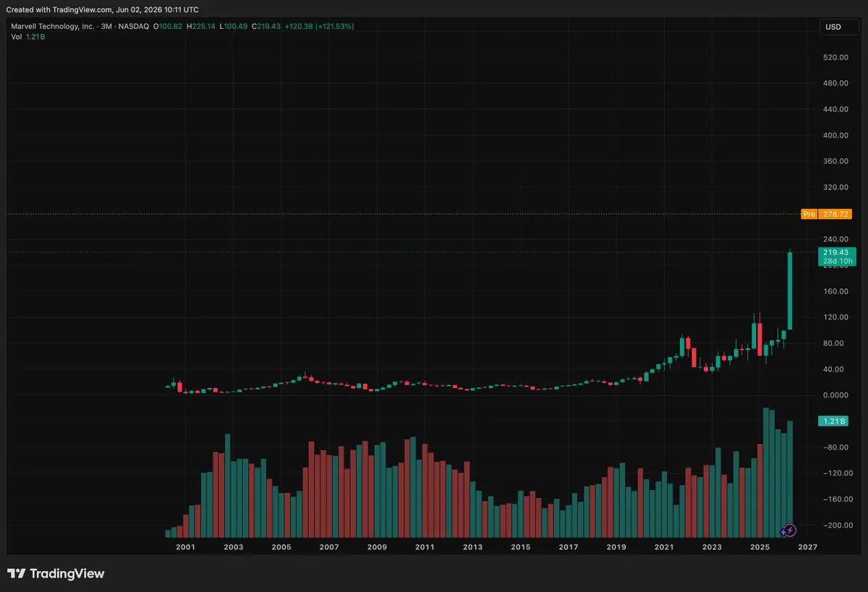Click the 28d 10h countdown label
This screenshot has height=592, width=868.
click(x=839, y=261)
